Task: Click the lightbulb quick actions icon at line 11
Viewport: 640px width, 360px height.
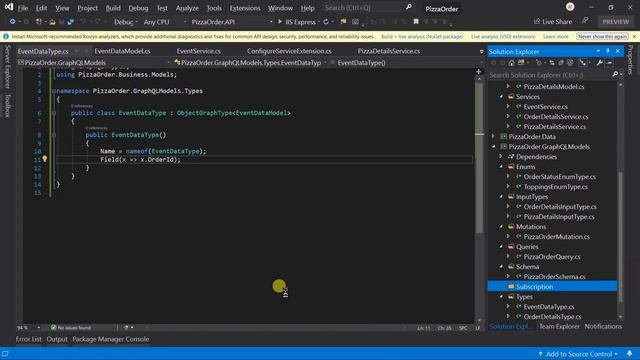Action: point(44,159)
